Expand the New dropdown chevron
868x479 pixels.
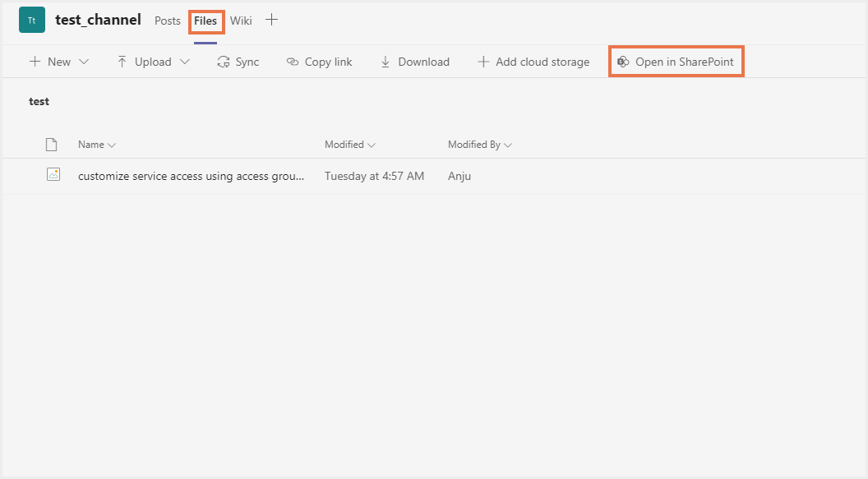coord(84,62)
